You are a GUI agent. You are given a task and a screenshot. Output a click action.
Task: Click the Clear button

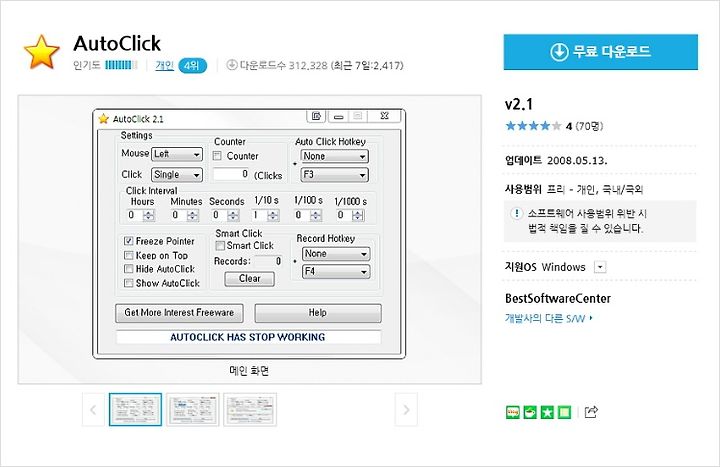[249, 279]
